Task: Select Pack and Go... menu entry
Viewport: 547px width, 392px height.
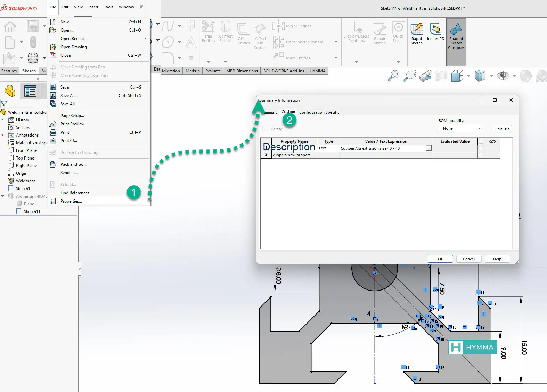Action: click(x=99, y=164)
